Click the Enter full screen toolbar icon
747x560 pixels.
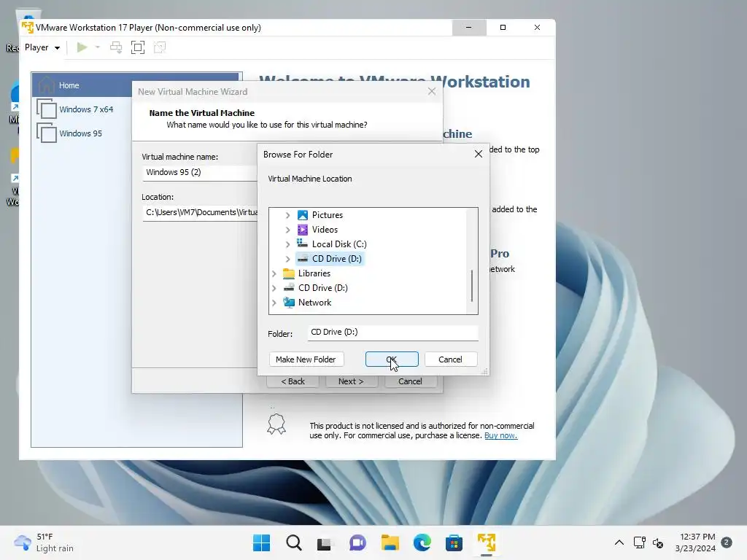click(x=138, y=47)
